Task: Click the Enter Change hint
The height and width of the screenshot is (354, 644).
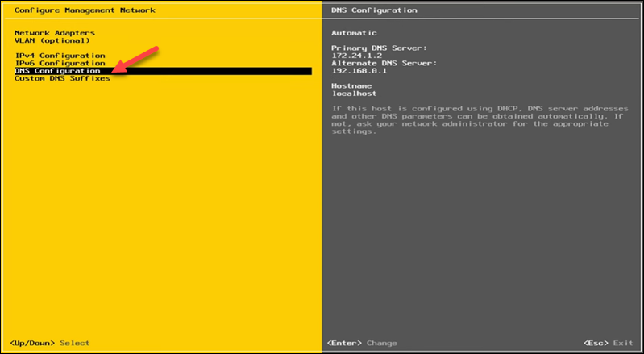Action: click(x=362, y=343)
